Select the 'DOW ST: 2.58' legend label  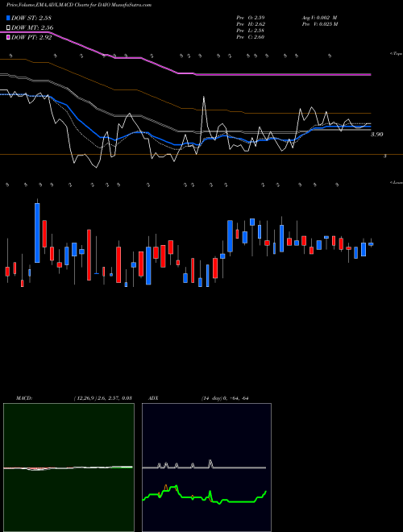click(x=31, y=18)
